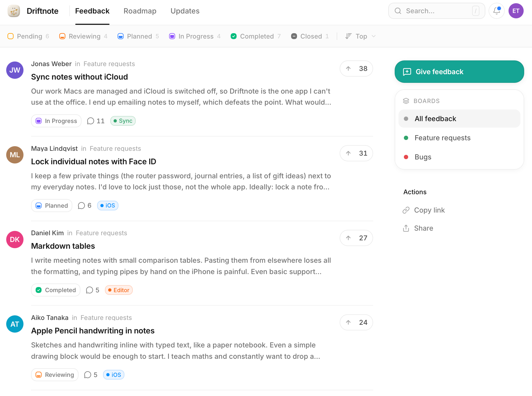Toggle the Reviewing status filter

tap(83, 36)
